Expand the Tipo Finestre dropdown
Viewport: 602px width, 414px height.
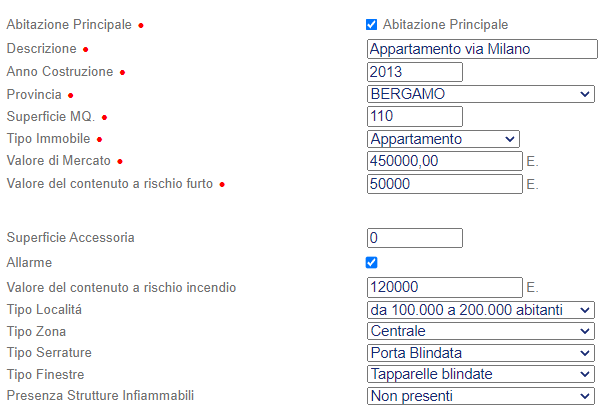pyautogui.click(x=481, y=374)
